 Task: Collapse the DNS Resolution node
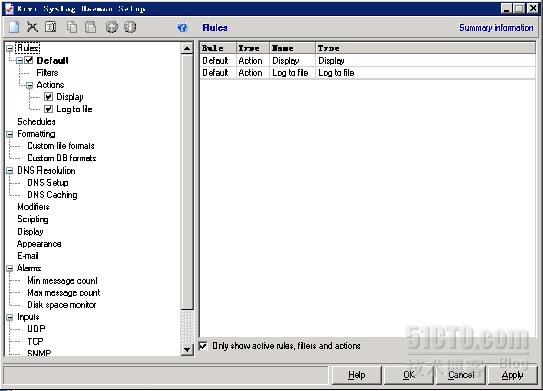pyautogui.click(x=10, y=170)
